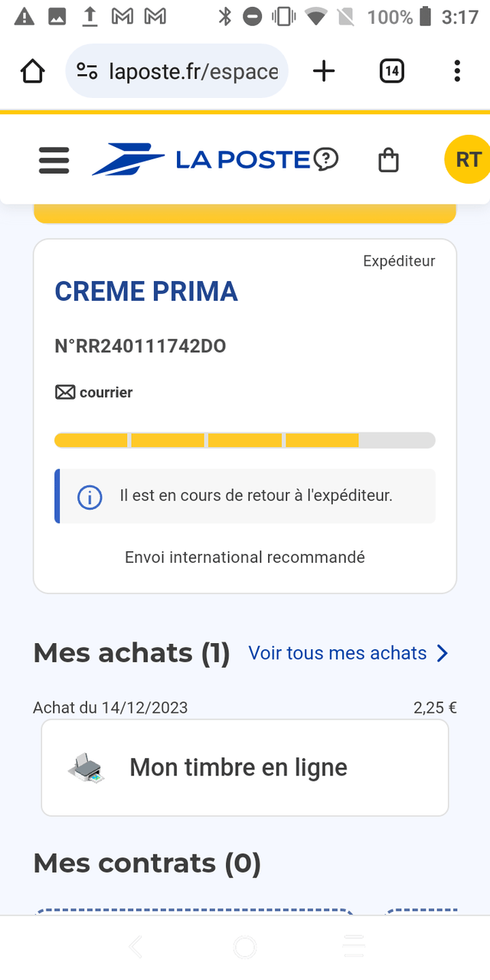
Task: Show the open tabs switcher
Action: click(391, 72)
